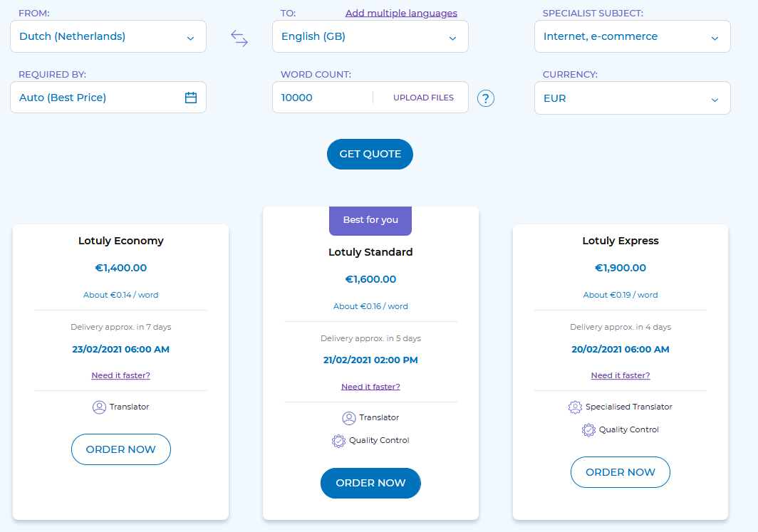This screenshot has height=532, width=758.
Task: Click Need it faster link in Express card
Action: [621, 375]
